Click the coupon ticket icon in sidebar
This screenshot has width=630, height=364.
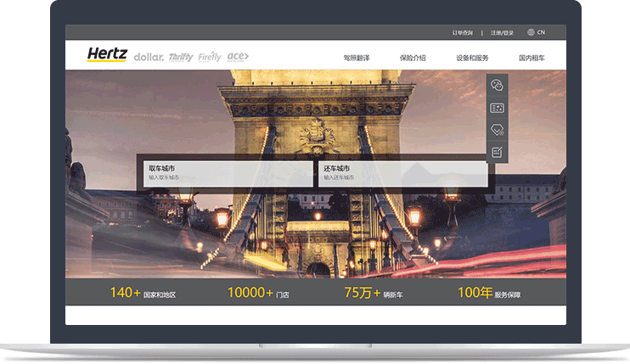click(x=498, y=108)
